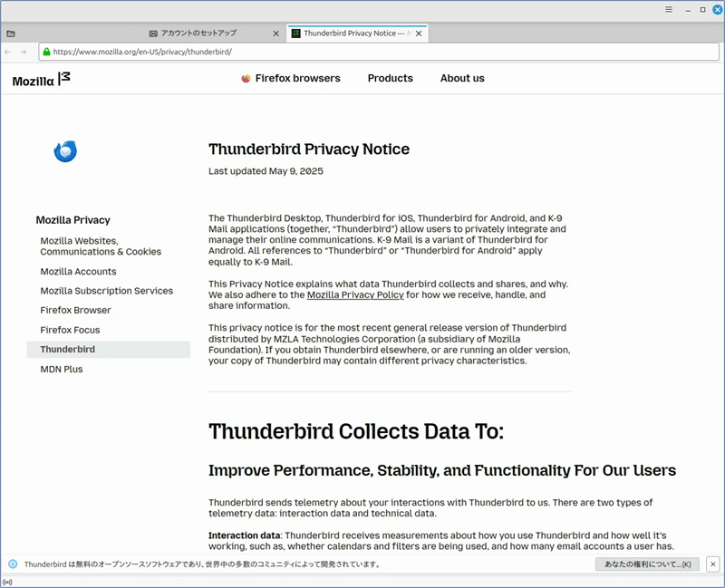Click the bold Interaction data label
The image size is (725, 588).
[x=244, y=535]
